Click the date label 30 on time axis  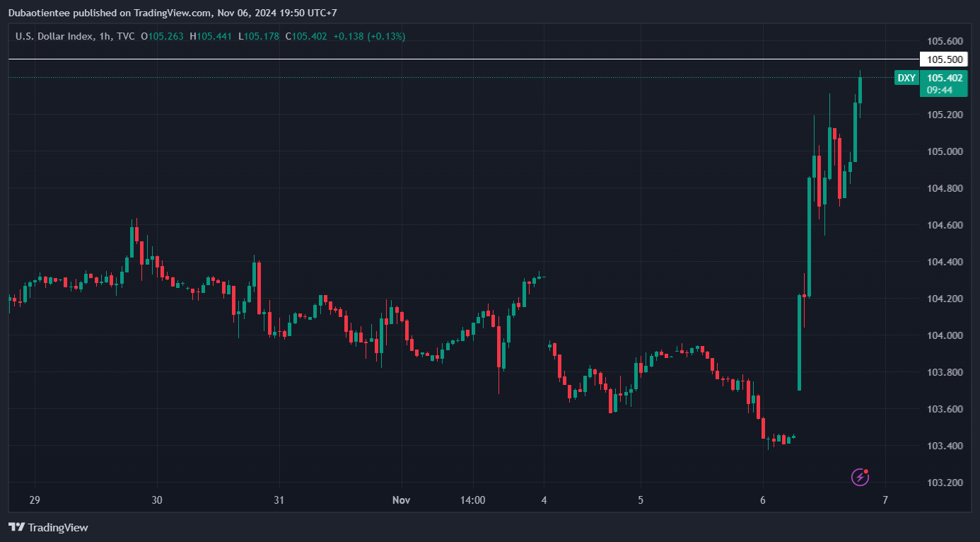click(157, 500)
